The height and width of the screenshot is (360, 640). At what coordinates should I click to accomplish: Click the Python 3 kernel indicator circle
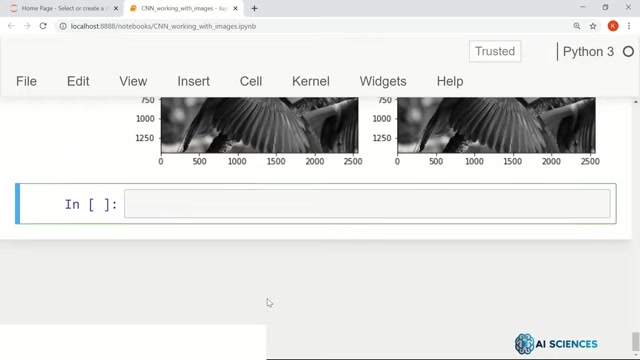(628, 51)
